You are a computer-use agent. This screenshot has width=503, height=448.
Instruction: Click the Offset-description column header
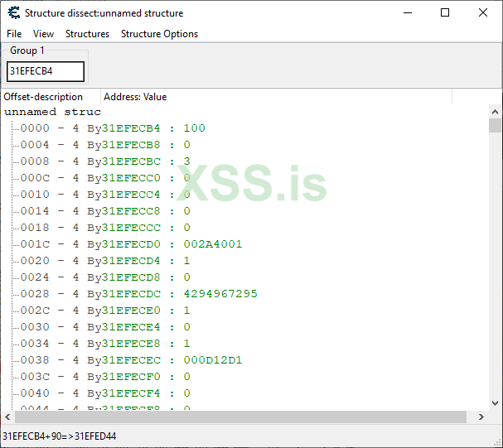[51, 97]
